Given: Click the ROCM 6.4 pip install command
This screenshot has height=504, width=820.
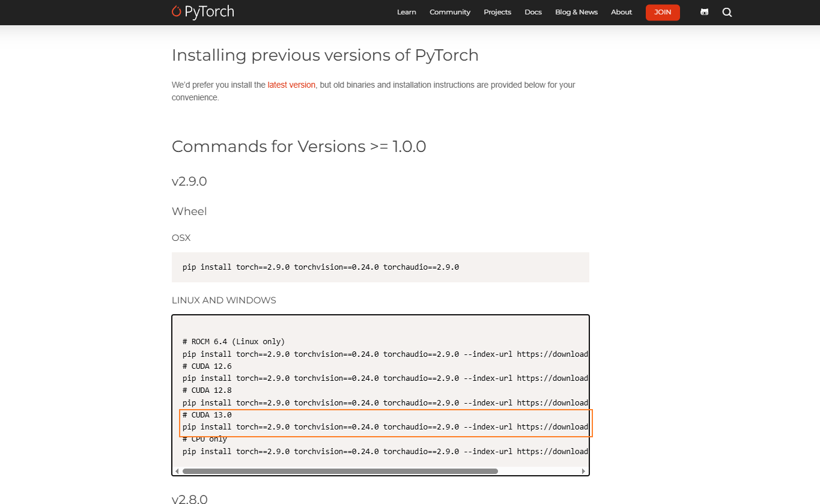Looking at the screenshot, I should tap(384, 354).
